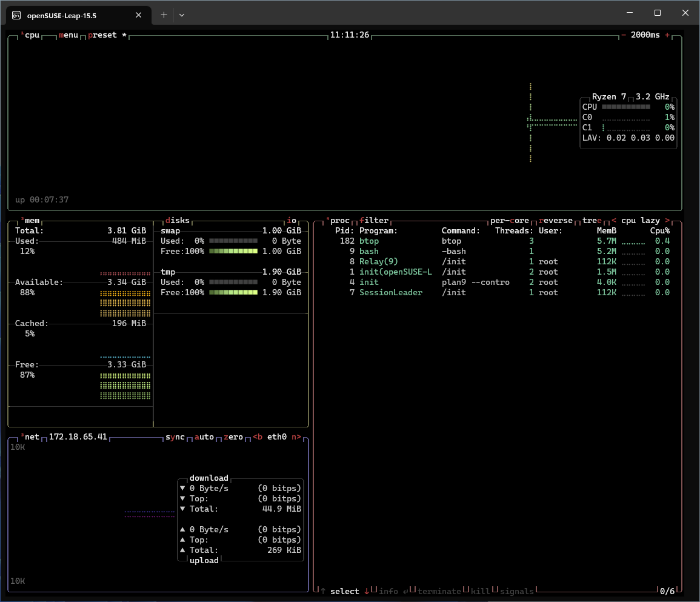700x602 pixels.
Task: Click the 'cpu lazy' sorting mode label
Action: pyautogui.click(x=640, y=221)
